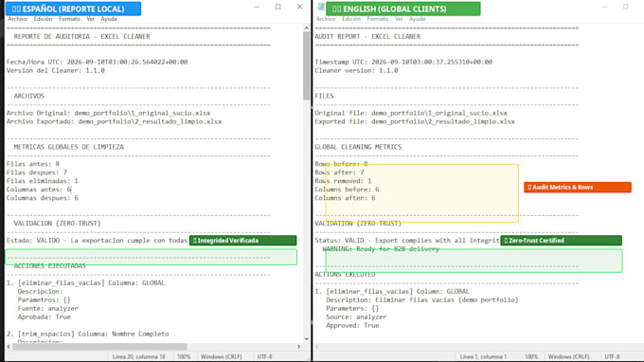Click 'Línea 20, columna 18' in the left status bar

(x=139, y=356)
